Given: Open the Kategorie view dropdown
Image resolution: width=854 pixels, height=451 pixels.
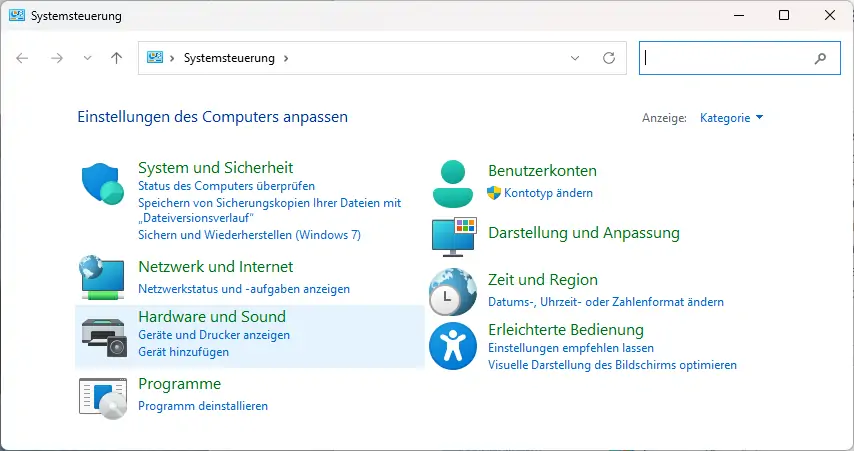Looking at the screenshot, I should tap(731, 117).
